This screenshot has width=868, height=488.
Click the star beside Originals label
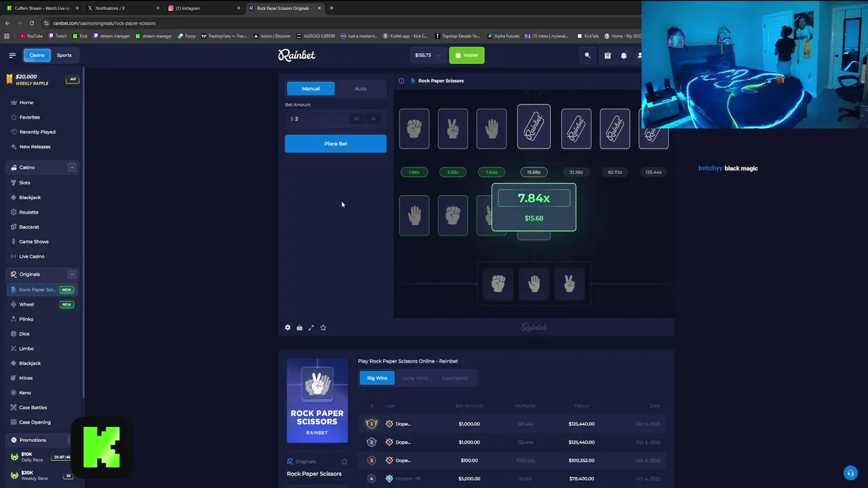[344, 462]
